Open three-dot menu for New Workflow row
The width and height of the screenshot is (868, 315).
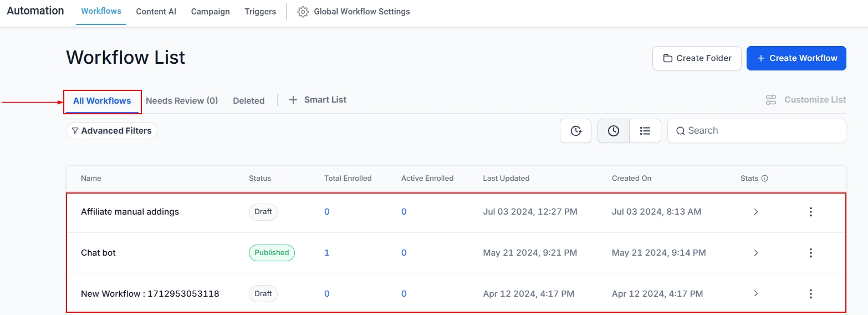(x=810, y=294)
